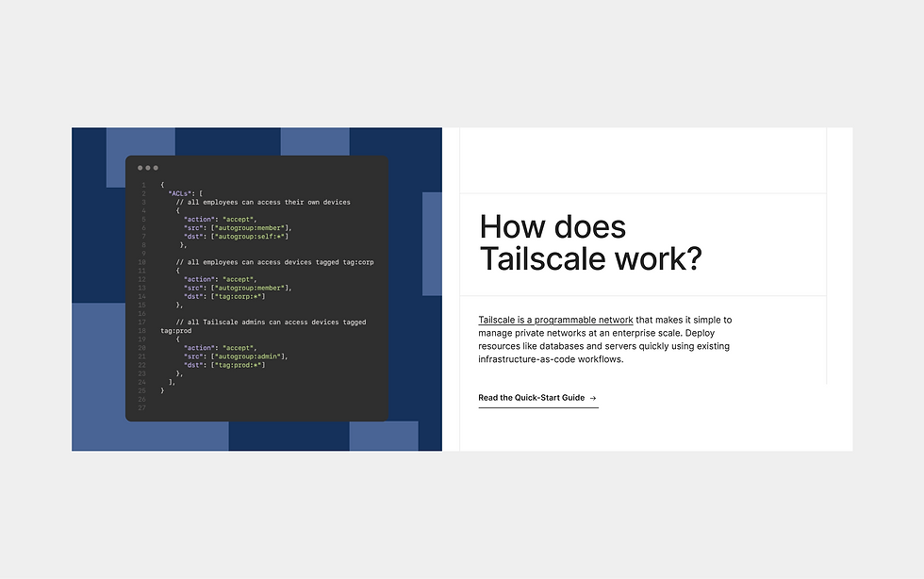Click the "tag:prod:*" destination value

238,365
